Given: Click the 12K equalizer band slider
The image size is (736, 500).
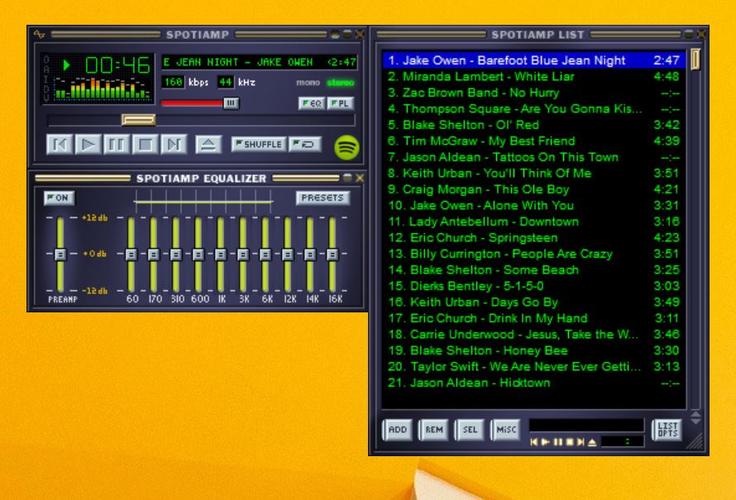Looking at the screenshot, I should pos(287,254).
